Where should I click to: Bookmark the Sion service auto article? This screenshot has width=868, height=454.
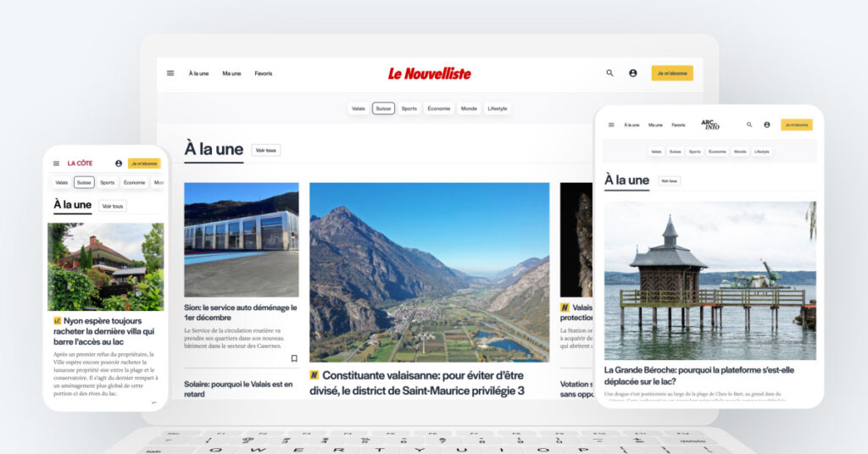[294, 358]
